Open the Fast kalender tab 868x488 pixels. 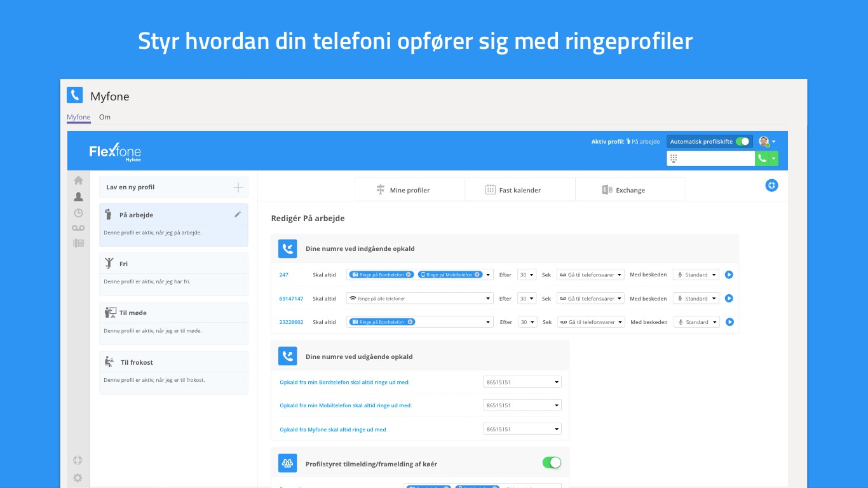click(520, 190)
